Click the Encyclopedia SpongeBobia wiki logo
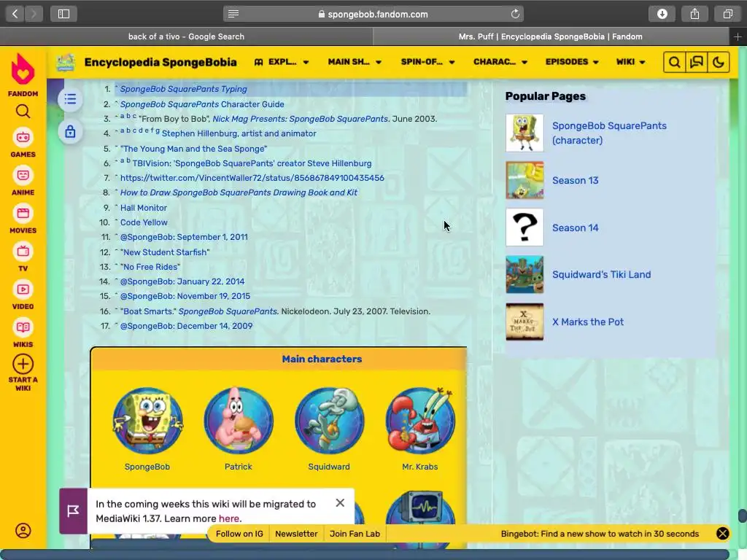747x560 pixels. tap(65, 63)
